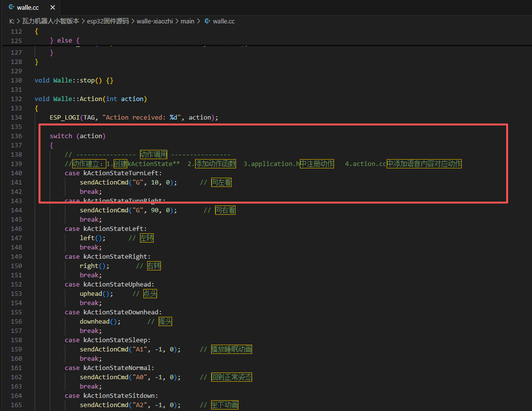Click 'case kActionStateSitdown:'
The height and width of the screenshot is (411, 532).
pos(111,396)
